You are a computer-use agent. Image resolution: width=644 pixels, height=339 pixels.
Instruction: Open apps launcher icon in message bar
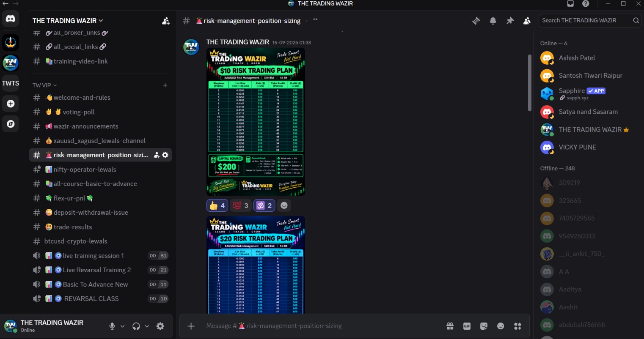click(x=517, y=326)
